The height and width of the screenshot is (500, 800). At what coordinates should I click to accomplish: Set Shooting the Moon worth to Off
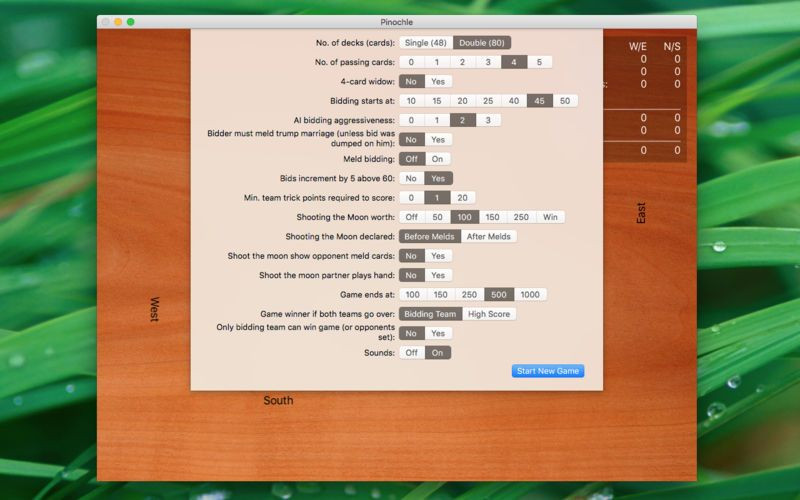[411, 217]
